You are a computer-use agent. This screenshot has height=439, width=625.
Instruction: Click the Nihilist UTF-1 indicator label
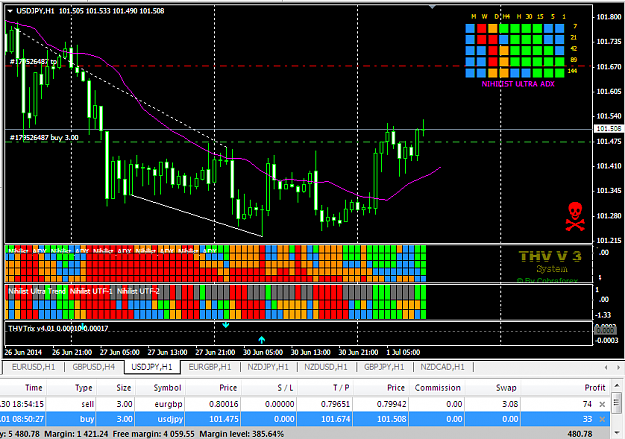[91, 291]
